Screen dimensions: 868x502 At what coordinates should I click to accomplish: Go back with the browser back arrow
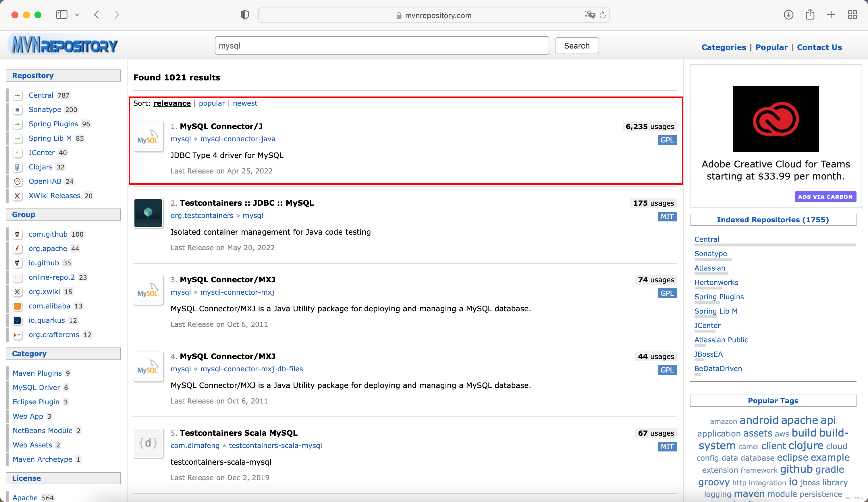[97, 15]
